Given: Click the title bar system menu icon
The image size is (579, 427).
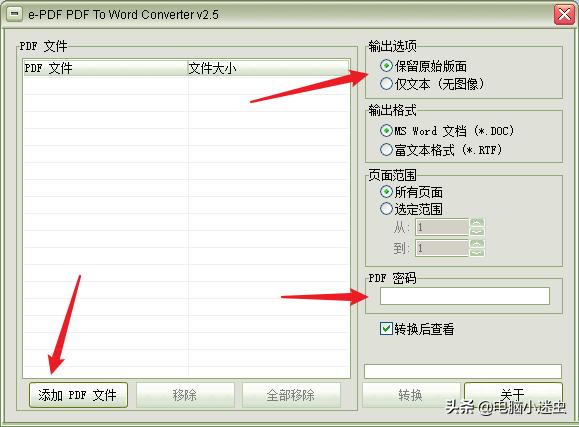Looking at the screenshot, I should [14, 14].
